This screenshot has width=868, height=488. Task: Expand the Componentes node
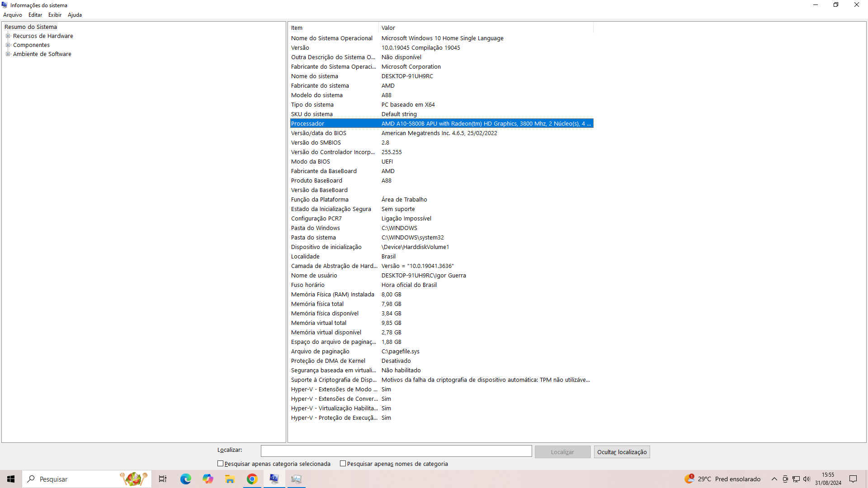click(8, 45)
